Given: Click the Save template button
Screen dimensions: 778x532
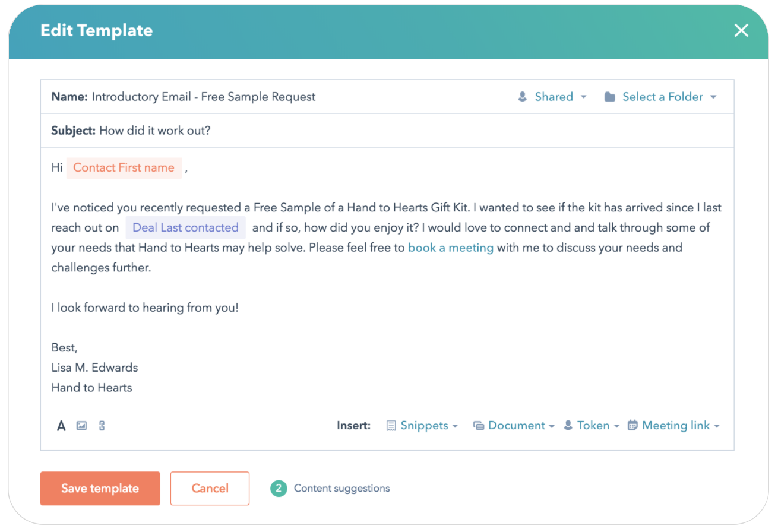Looking at the screenshot, I should pos(100,488).
